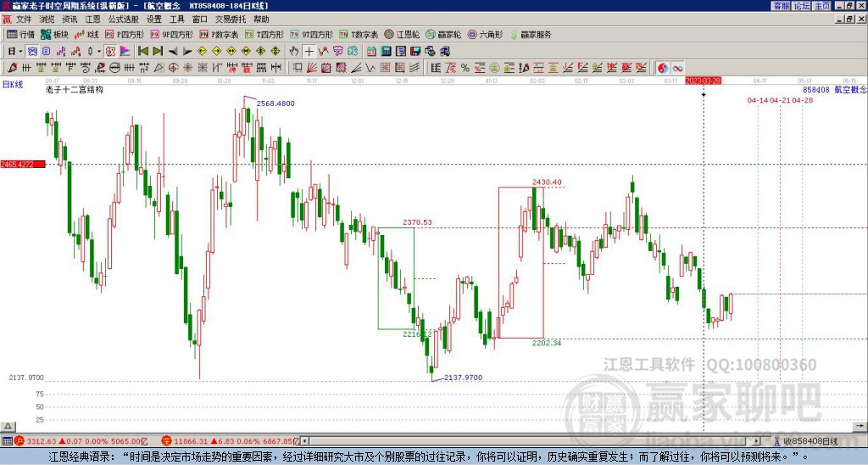The image size is (868, 465).
Task: Click the horizontal scrollbar left arrow
Action: pos(304,441)
